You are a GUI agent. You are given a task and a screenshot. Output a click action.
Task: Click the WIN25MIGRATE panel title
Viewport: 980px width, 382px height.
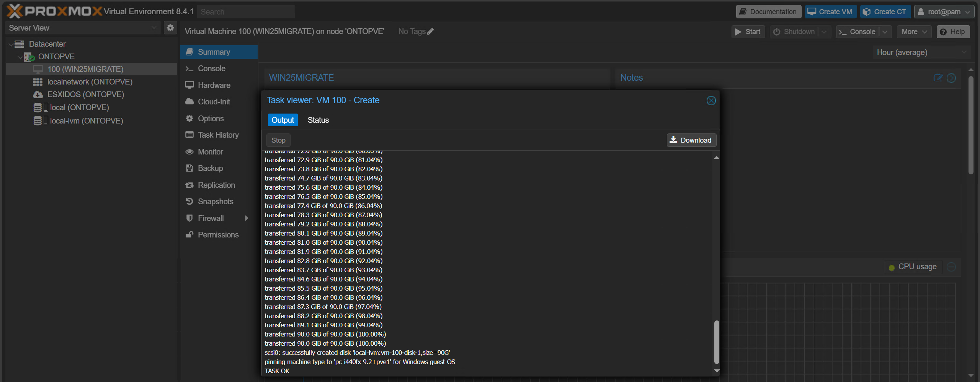pos(301,78)
